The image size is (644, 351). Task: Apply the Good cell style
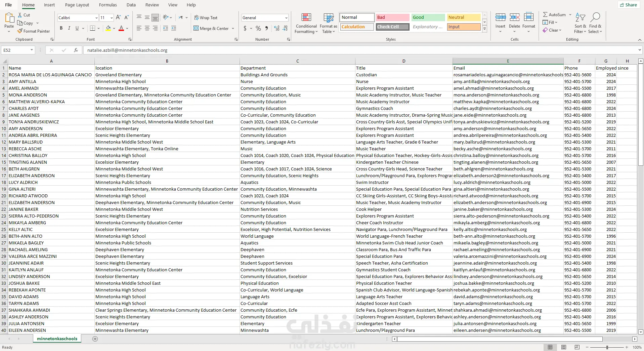428,17
